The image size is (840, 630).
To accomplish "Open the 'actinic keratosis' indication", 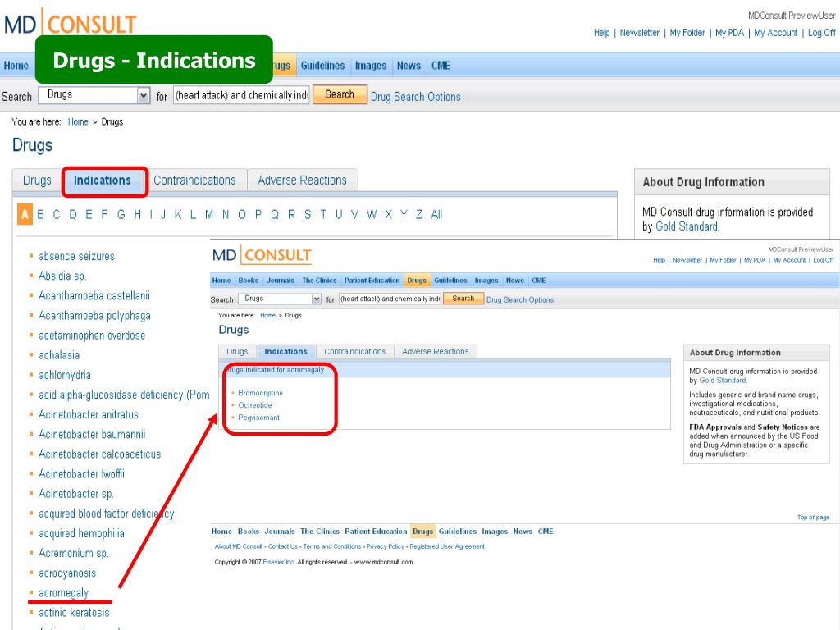I will [74, 613].
